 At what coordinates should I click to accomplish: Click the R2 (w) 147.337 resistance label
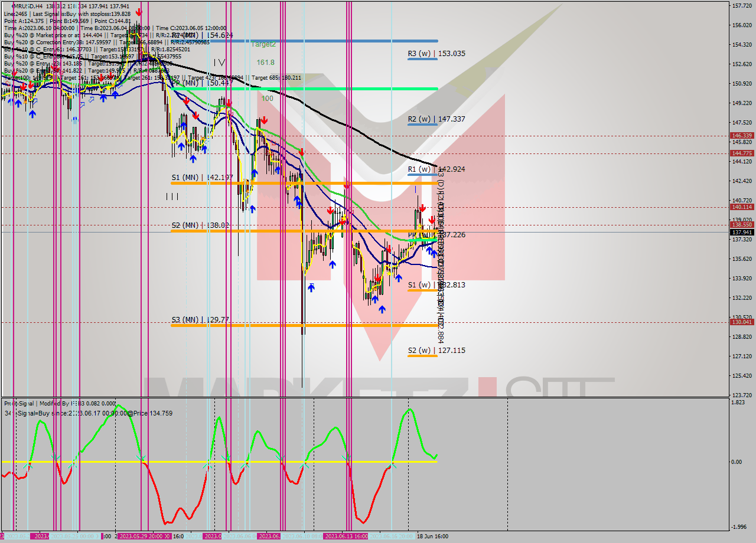tap(436, 119)
